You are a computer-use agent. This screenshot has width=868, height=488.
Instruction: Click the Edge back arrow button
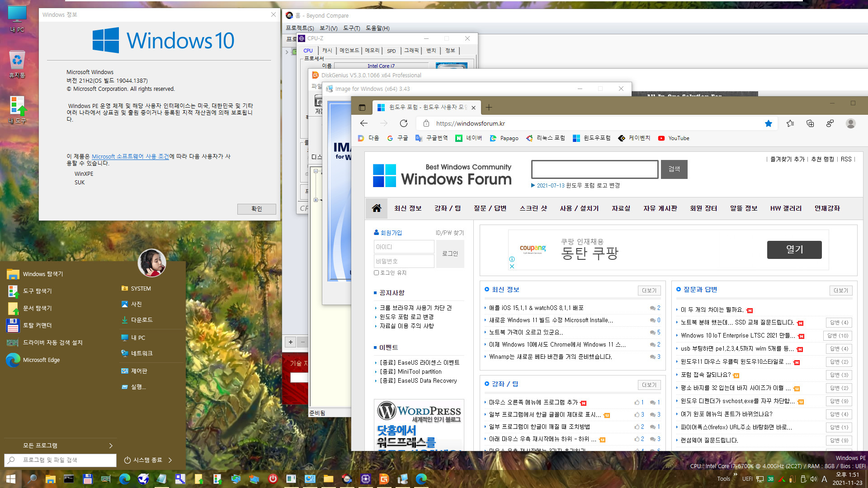(x=364, y=123)
